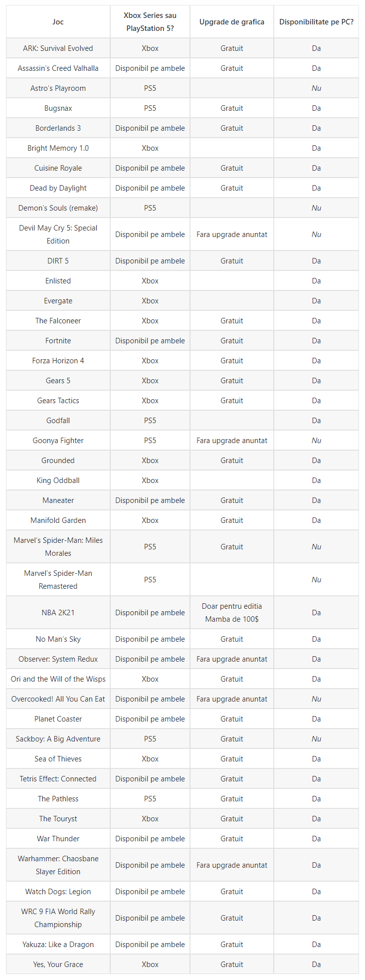This screenshot has width=365, height=980.
Task: Click "WRC 9 FIA World Rally Championship" cell
Action: pyautogui.click(x=58, y=918)
